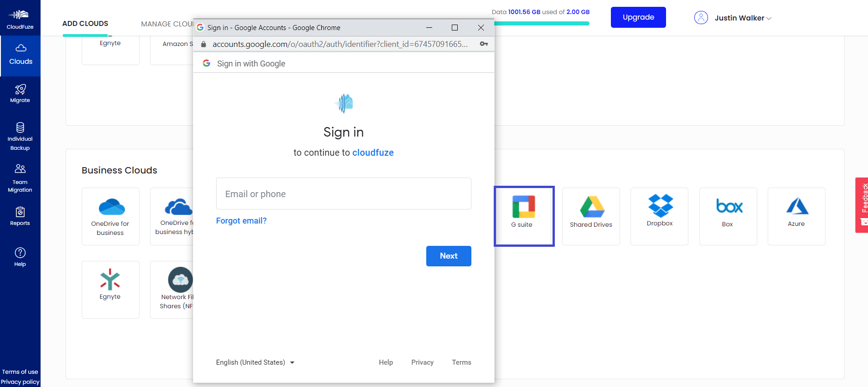
Task: Select Network File Shares cloud tile
Action: coord(172,290)
